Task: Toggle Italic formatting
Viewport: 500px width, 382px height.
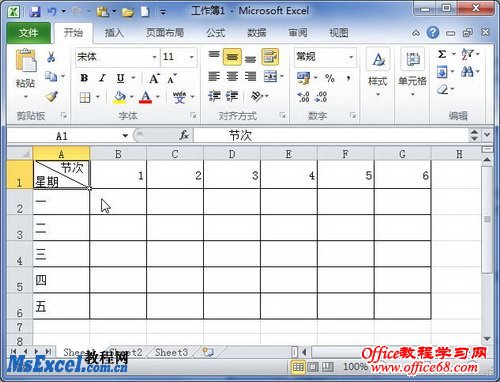Action: pos(102,78)
